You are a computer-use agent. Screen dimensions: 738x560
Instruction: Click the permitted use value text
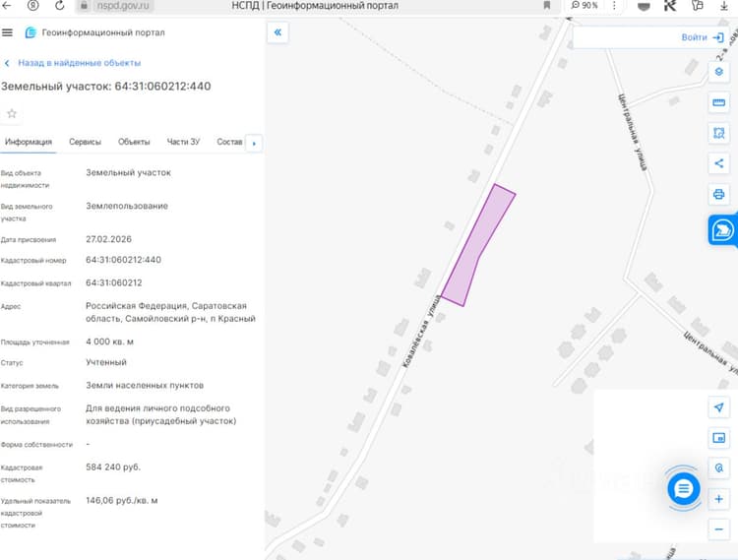tap(160, 414)
